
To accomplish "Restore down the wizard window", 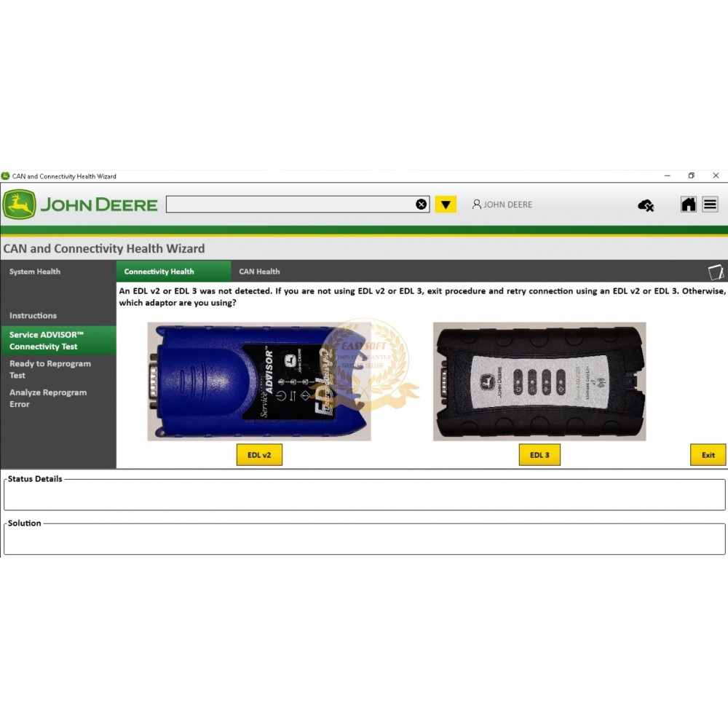I will point(692,176).
